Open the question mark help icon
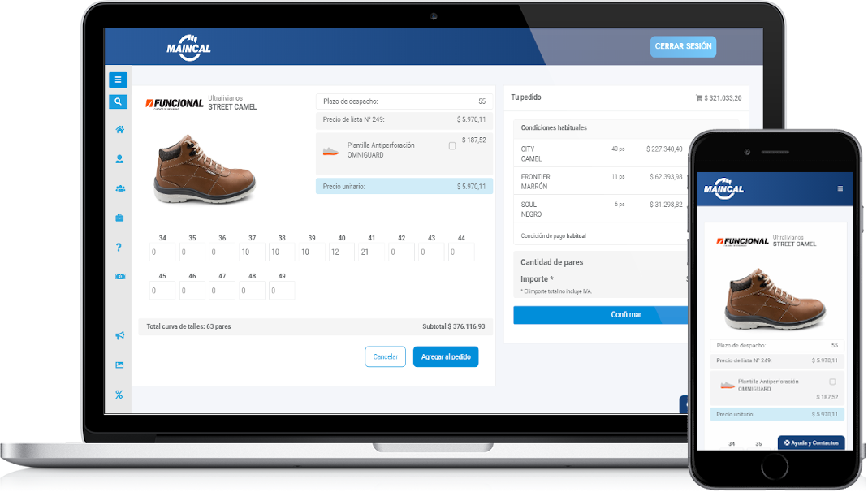 coord(119,248)
